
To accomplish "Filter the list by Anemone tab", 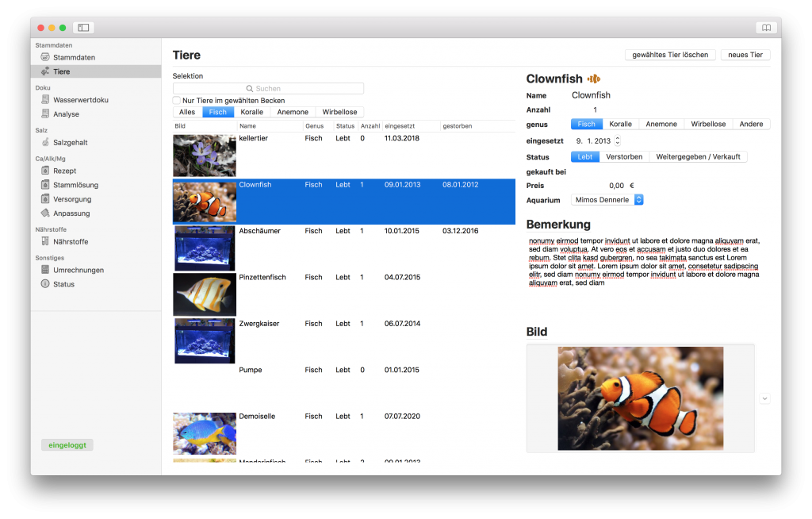I will [293, 112].
